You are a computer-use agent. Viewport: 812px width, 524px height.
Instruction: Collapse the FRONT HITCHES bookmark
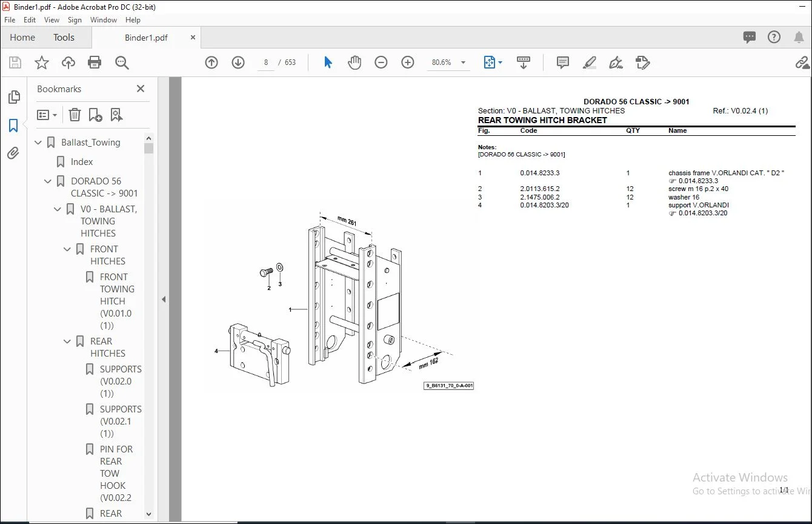point(68,249)
